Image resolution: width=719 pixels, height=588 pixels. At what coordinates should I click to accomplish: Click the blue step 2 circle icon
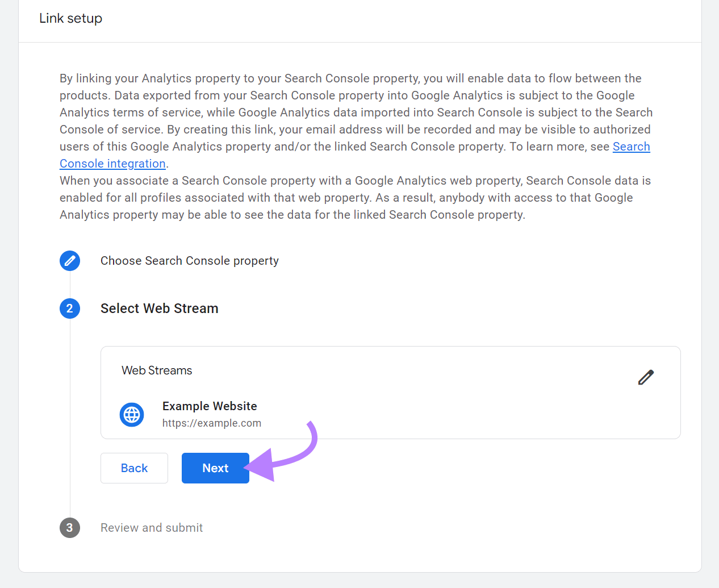click(x=70, y=308)
